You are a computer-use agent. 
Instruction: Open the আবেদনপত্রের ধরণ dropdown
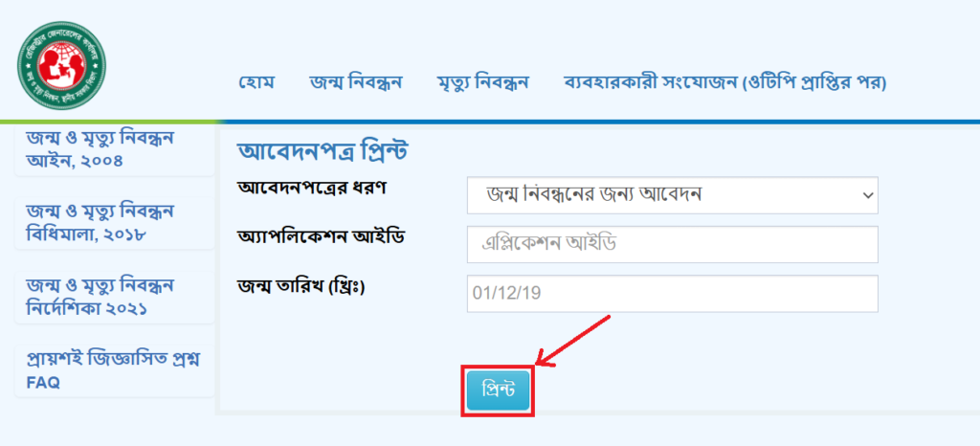click(673, 195)
